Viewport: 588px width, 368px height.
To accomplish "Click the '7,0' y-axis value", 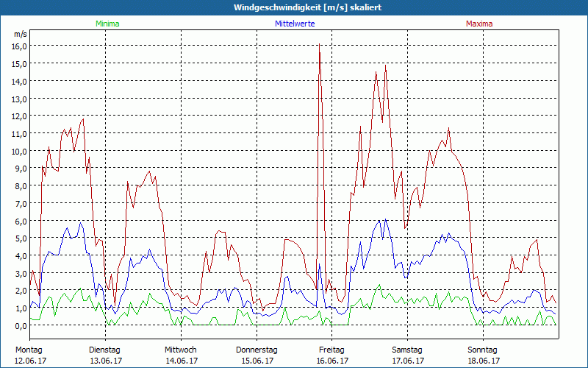I will (21, 203).
